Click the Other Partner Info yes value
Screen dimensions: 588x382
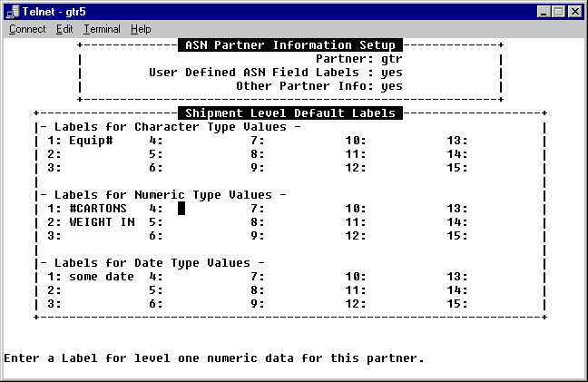pos(392,86)
